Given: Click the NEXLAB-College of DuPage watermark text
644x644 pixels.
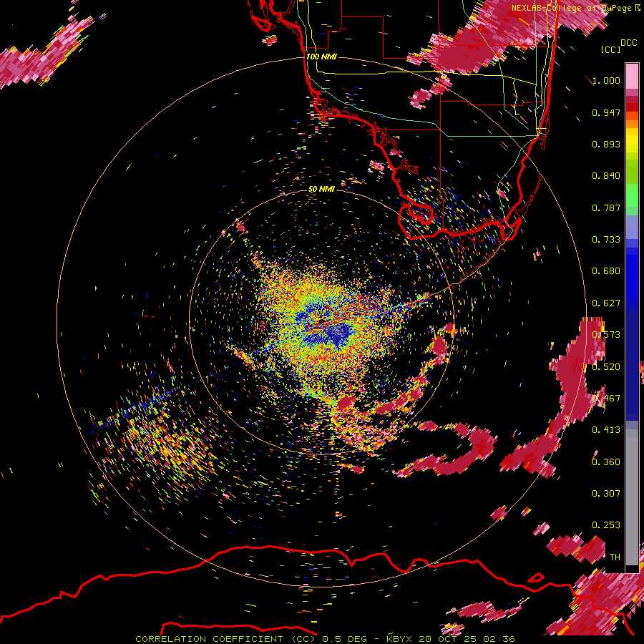Looking at the screenshot, I should point(575,8).
